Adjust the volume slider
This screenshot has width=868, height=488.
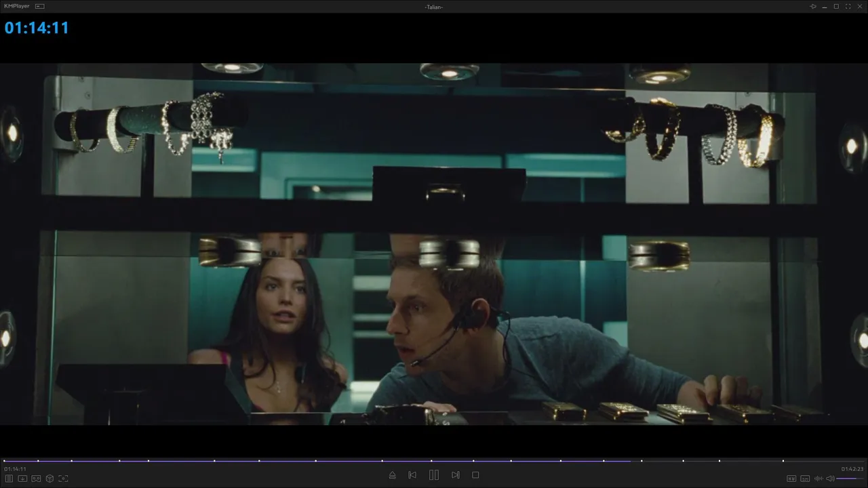[x=850, y=479]
